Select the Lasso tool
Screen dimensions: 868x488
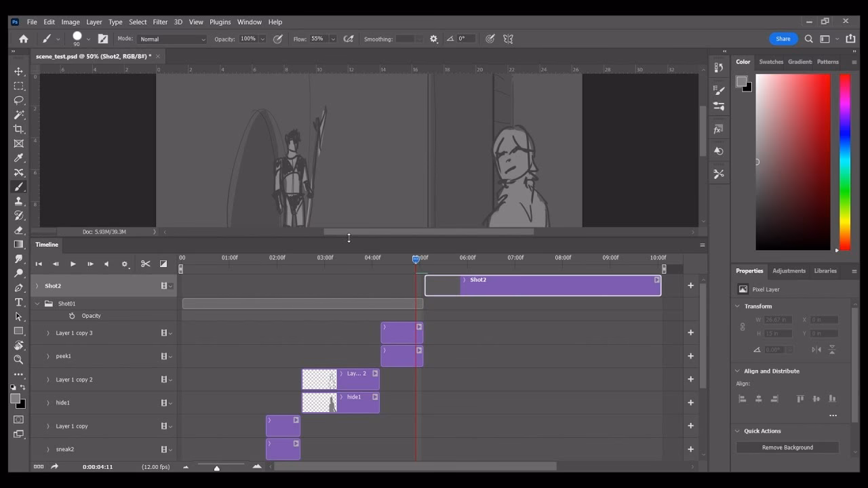[18, 100]
